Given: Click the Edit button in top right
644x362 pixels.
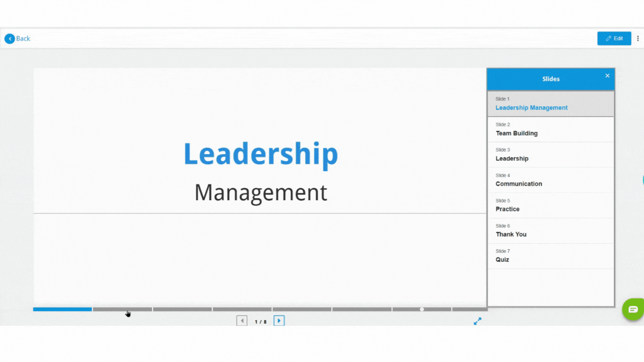Looking at the screenshot, I should (614, 38).
